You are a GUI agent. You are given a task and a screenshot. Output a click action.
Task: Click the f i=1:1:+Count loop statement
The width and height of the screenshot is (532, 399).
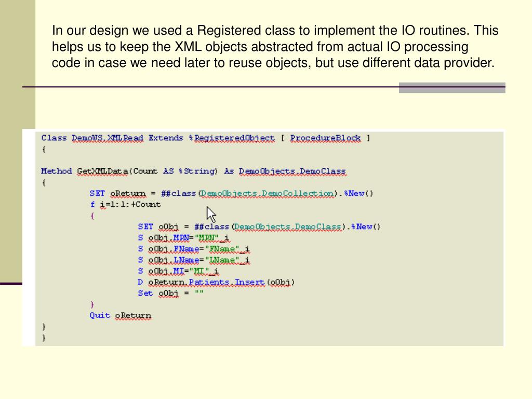(x=125, y=204)
